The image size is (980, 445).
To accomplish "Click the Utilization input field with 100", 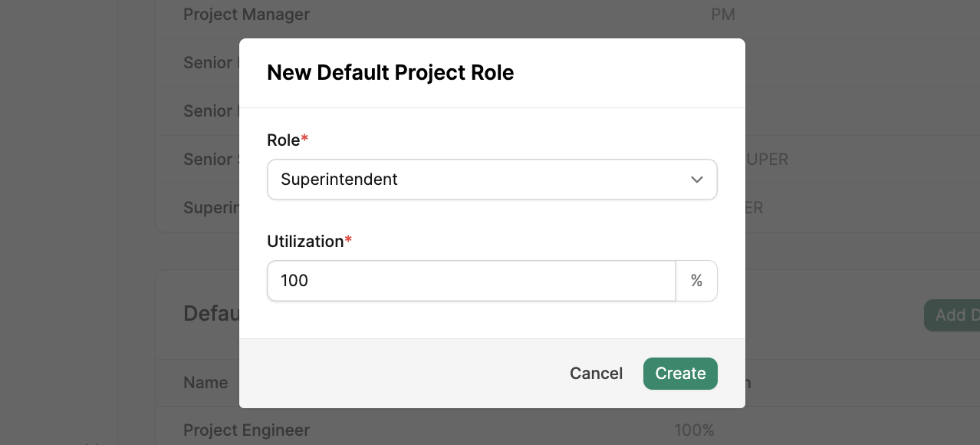I will point(471,281).
